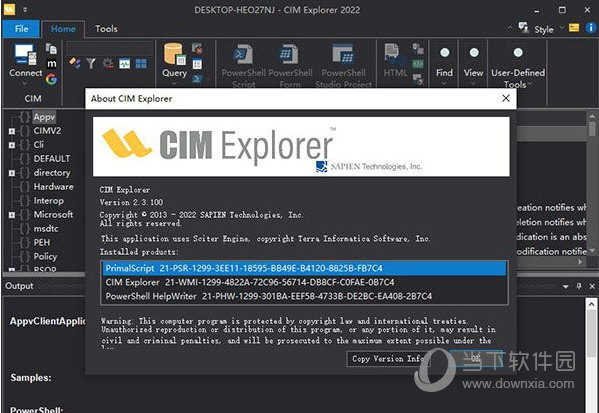Expand the Microsoft namespace node
The image size is (599, 413).
pos(12,215)
